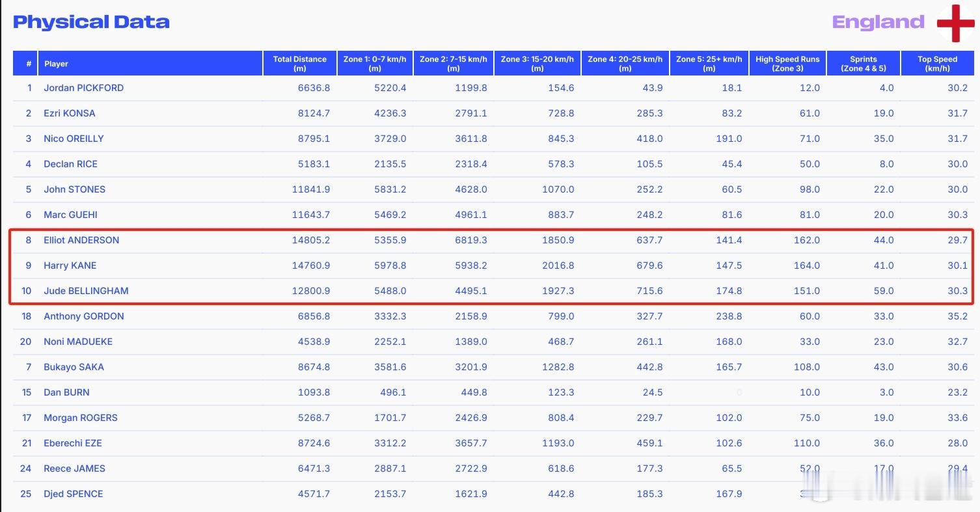The height and width of the screenshot is (512, 980).
Task: Select the Zone 2: 7-15 km/h header
Action: [454, 64]
